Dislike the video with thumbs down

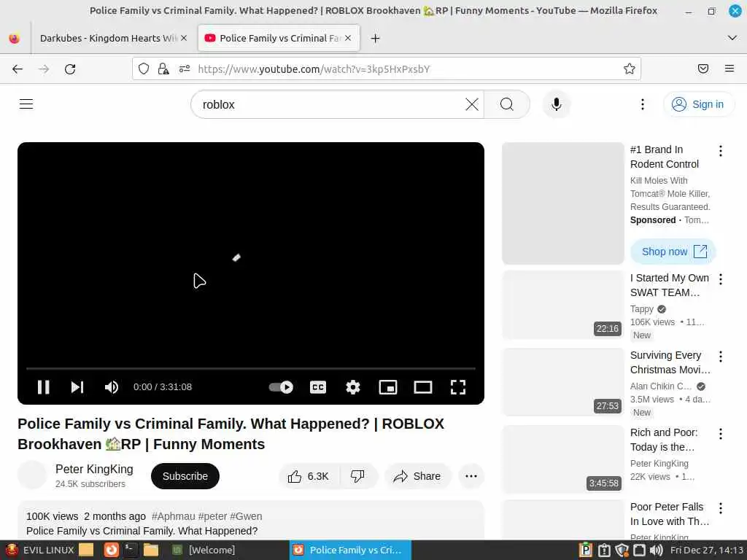tap(357, 476)
